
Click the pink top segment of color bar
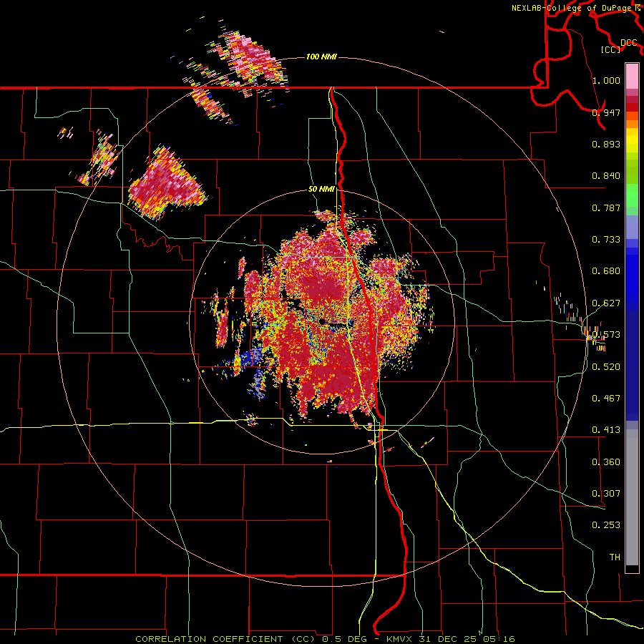632,76
